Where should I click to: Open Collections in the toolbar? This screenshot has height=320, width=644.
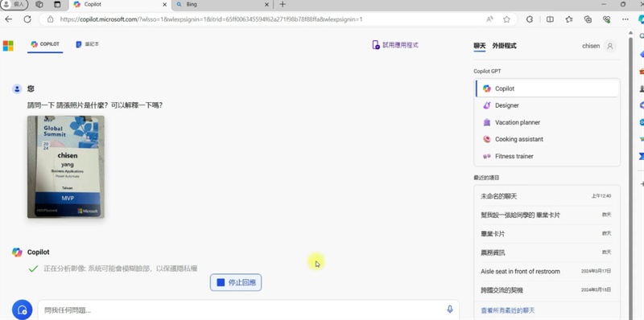588,19
